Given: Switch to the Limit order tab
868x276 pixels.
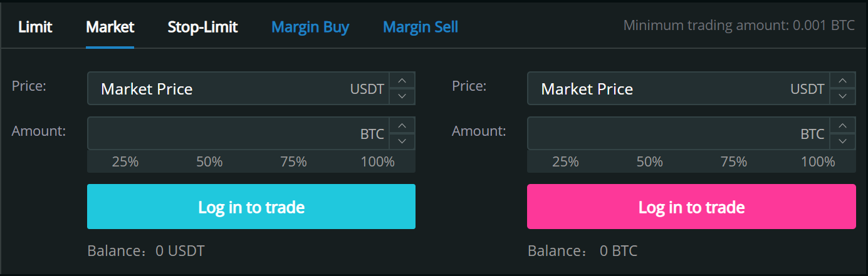Looking at the screenshot, I should [35, 28].
